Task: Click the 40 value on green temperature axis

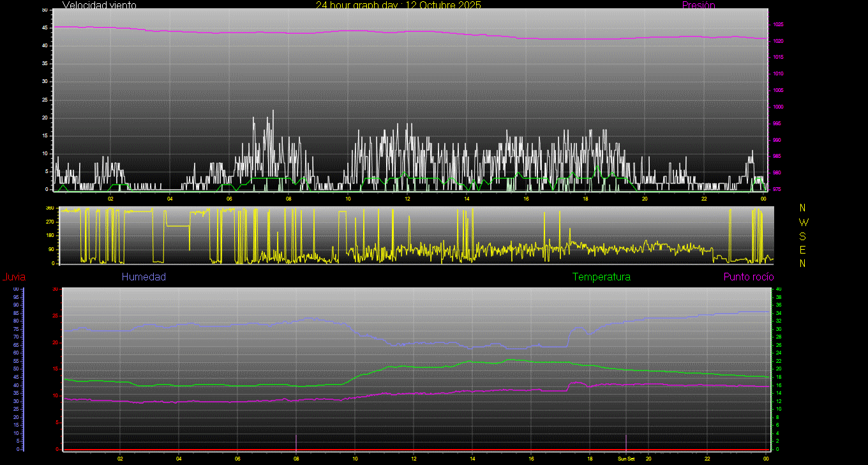Action: tap(777, 289)
